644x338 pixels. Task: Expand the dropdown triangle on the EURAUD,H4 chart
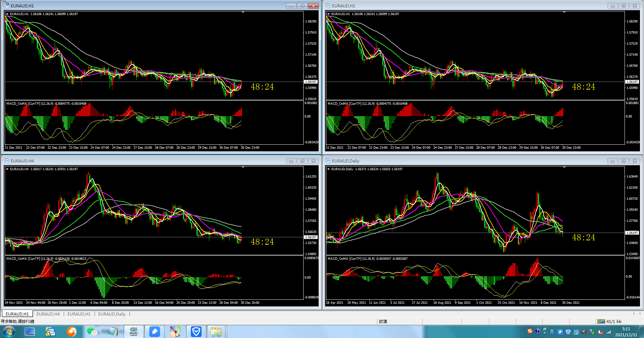tap(7, 169)
